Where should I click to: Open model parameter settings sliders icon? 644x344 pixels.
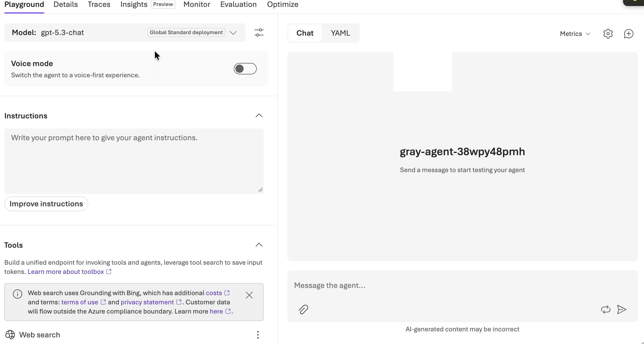[x=259, y=32]
